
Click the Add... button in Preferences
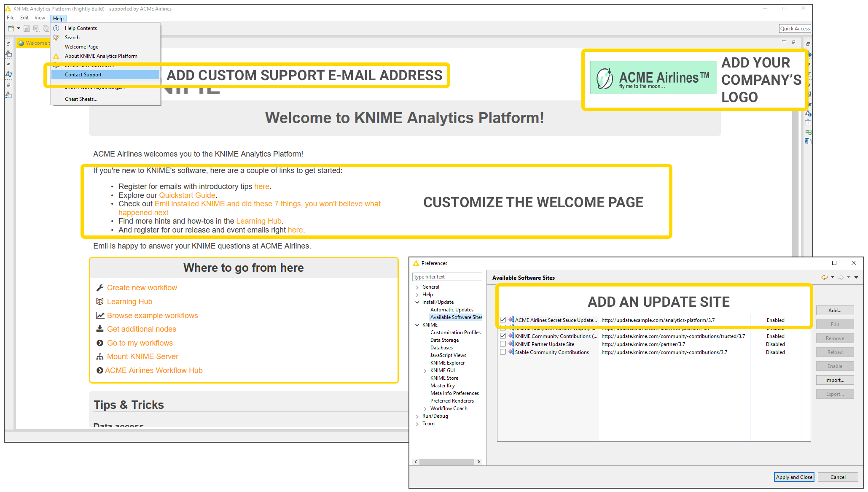pos(835,310)
